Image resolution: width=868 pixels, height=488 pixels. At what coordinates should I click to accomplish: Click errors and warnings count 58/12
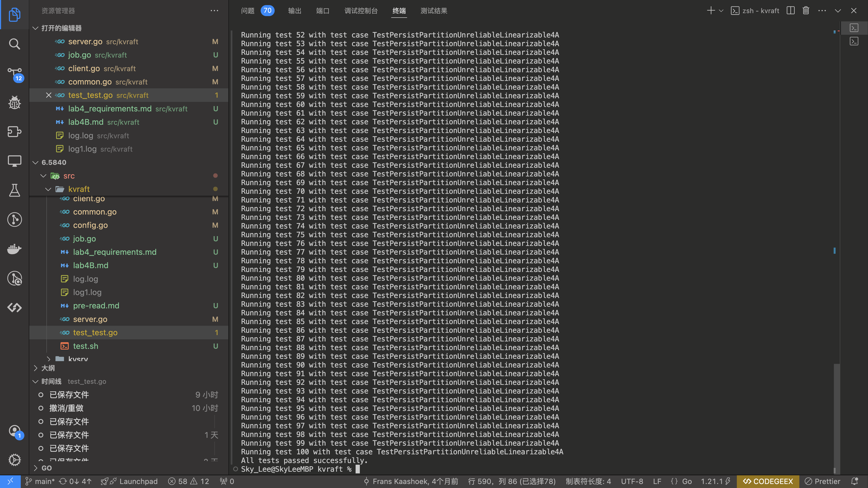click(x=189, y=481)
